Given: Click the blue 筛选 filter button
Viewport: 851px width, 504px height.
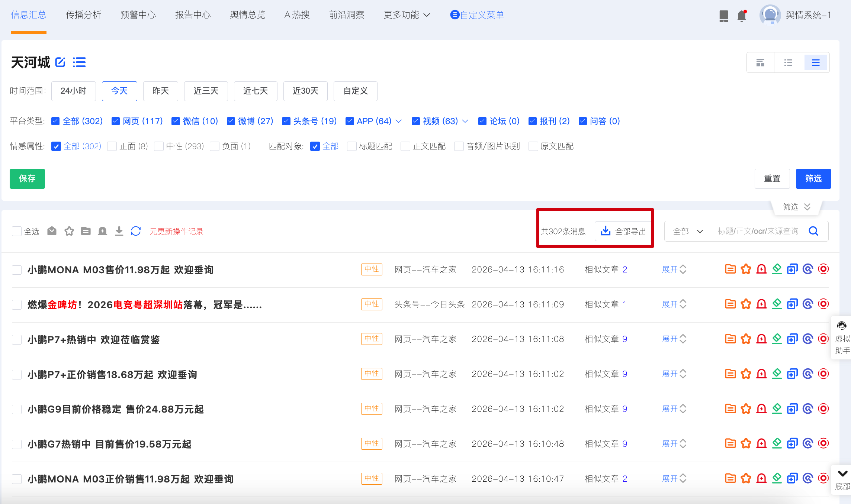Looking at the screenshot, I should coord(813,178).
